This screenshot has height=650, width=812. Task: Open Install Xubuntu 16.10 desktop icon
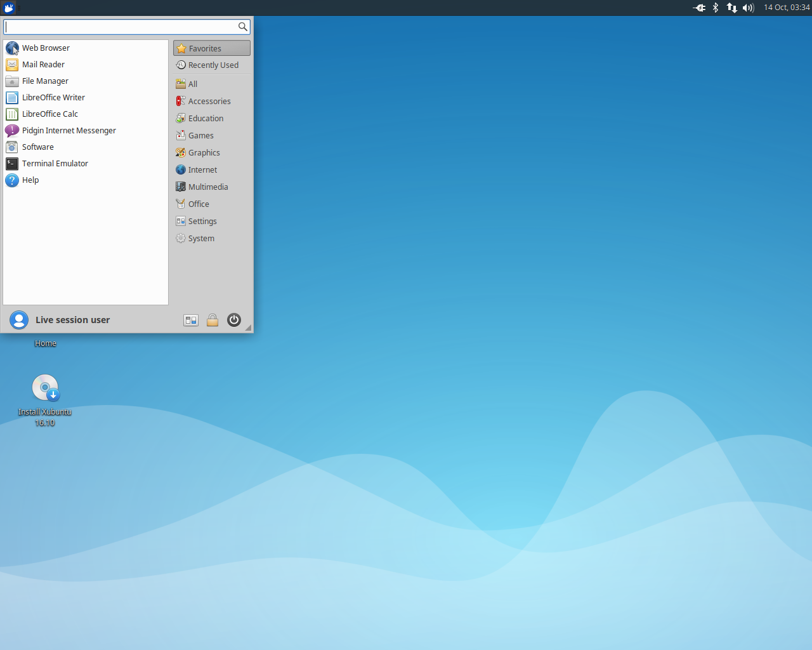(45, 388)
